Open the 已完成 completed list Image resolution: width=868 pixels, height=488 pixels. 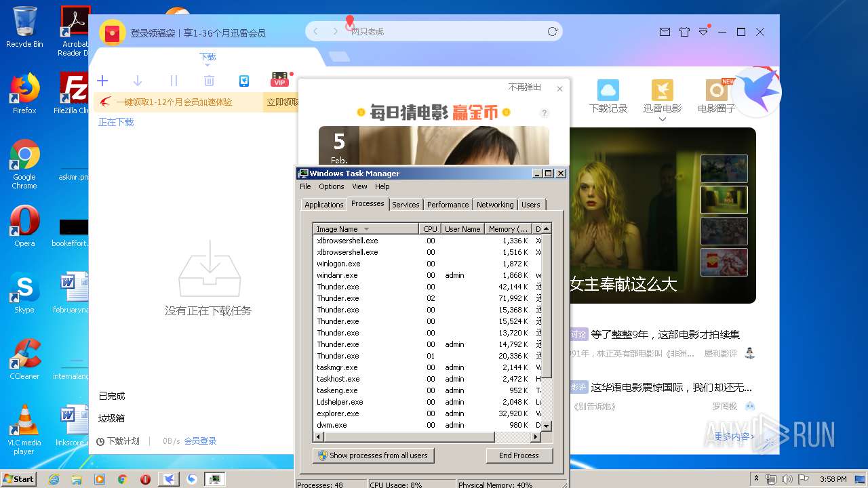point(112,396)
